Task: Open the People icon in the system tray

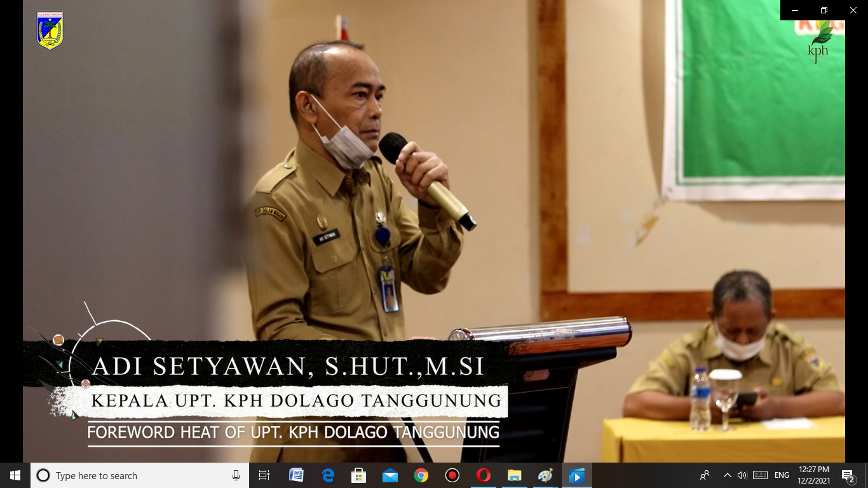Action: tap(705, 475)
